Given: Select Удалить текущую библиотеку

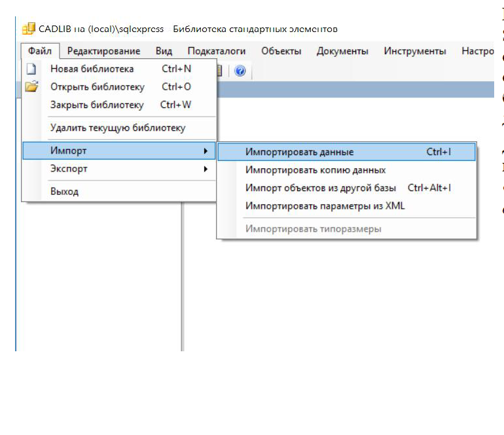Looking at the screenshot, I should [119, 128].
